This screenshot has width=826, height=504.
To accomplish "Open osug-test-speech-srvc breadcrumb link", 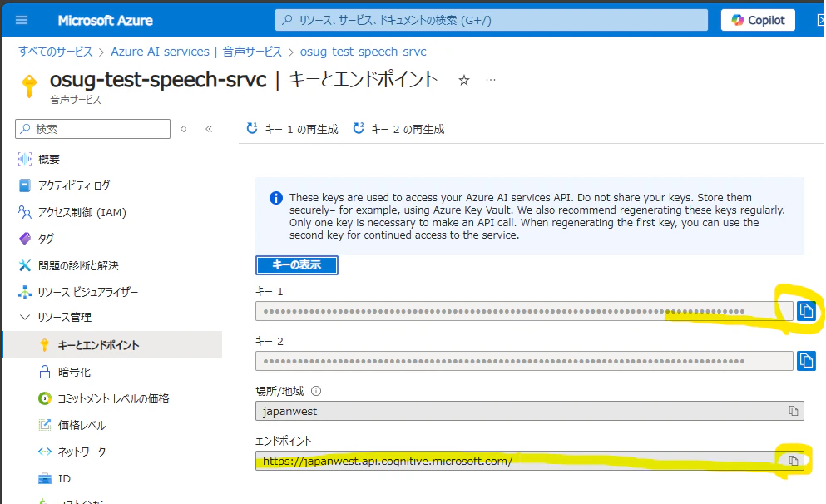I will (x=363, y=52).
